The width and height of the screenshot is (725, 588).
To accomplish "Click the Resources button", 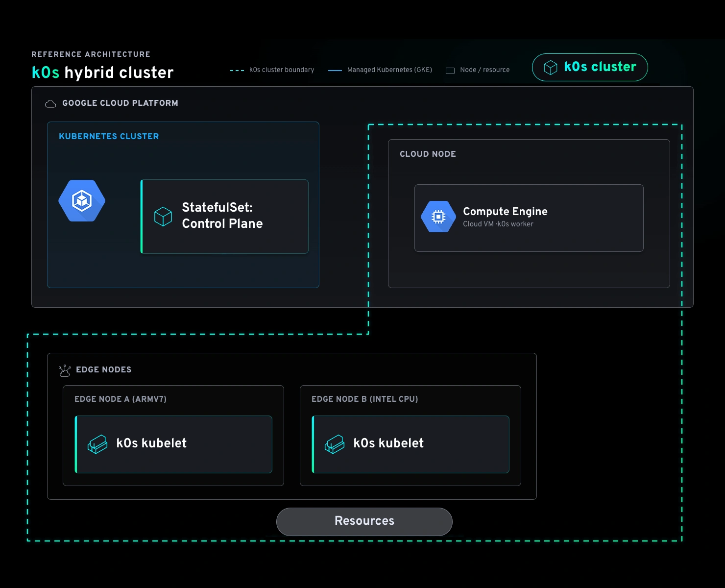I will pos(364,521).
